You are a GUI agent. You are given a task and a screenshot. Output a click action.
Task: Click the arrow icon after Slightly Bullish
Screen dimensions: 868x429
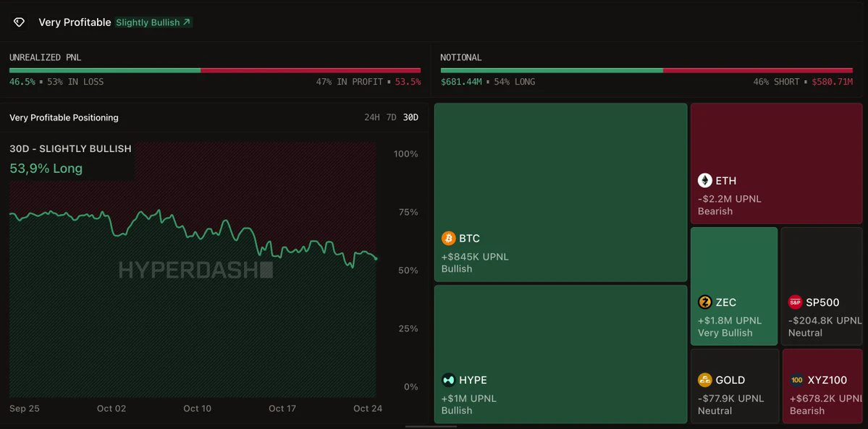click(187, 22)
